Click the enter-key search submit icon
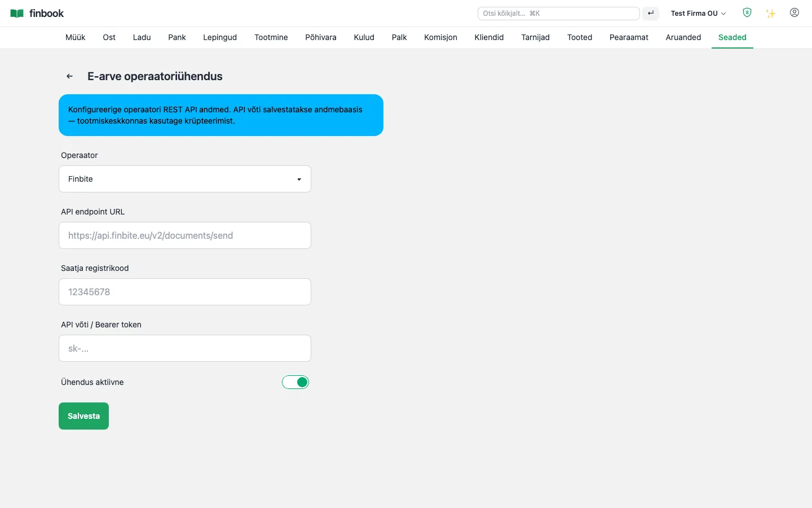 pos(651,14)
